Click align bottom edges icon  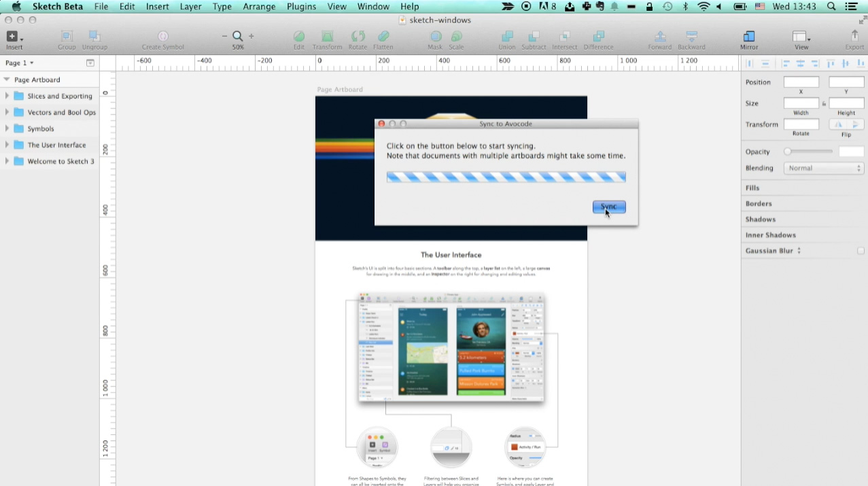[x=861, y=63]
